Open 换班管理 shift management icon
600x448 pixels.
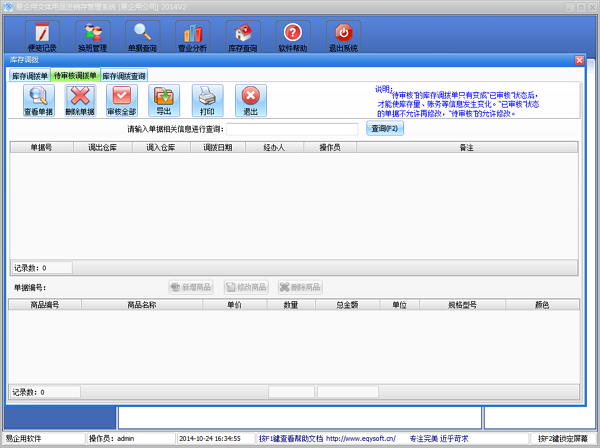(x=93, y=37)
